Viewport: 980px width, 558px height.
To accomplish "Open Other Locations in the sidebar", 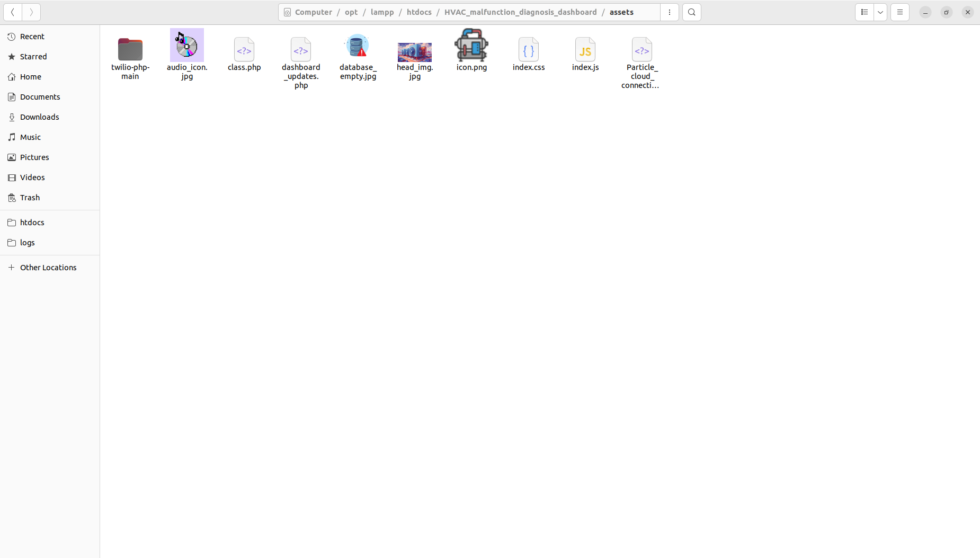I will click(48, 268).
